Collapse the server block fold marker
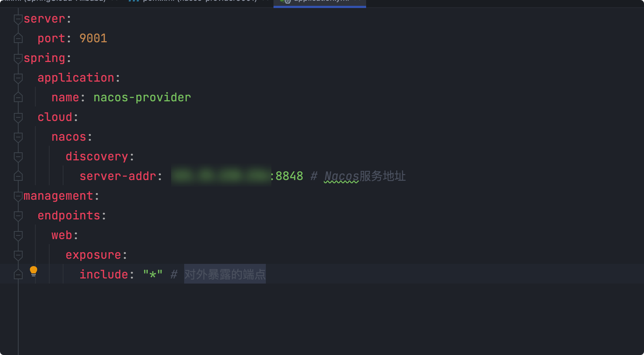This screenshot has width=644, height=355. (x=18, y=19)
